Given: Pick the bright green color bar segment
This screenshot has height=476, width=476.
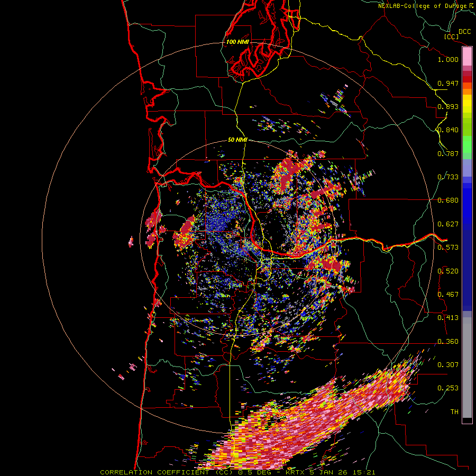Looking at the screenshot, I should [x=467, y=144].
